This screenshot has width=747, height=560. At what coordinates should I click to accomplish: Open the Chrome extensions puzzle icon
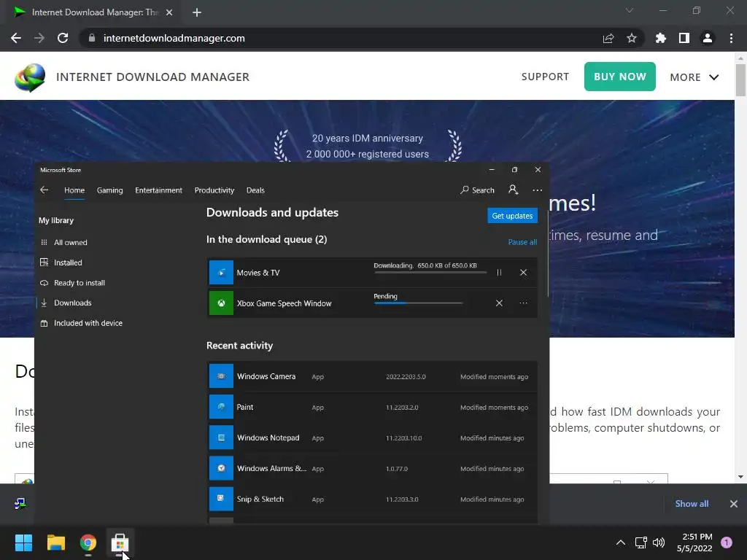660,38
